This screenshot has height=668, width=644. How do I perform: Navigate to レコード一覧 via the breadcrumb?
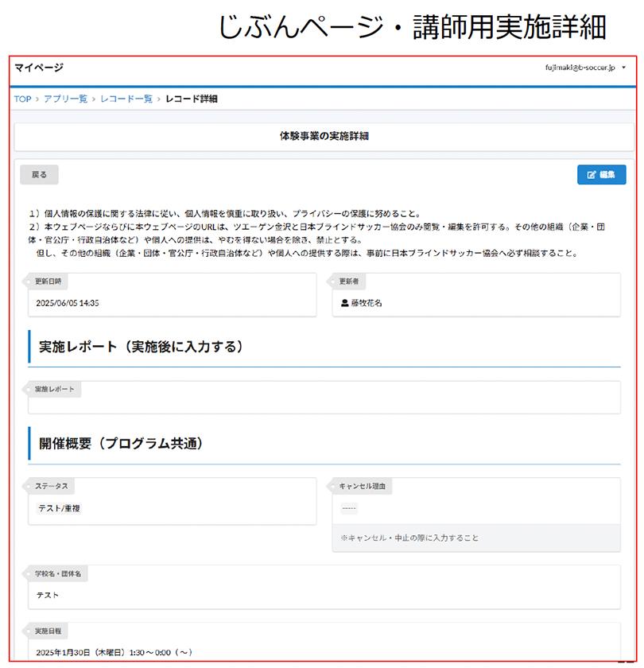[x=127, y=98]
